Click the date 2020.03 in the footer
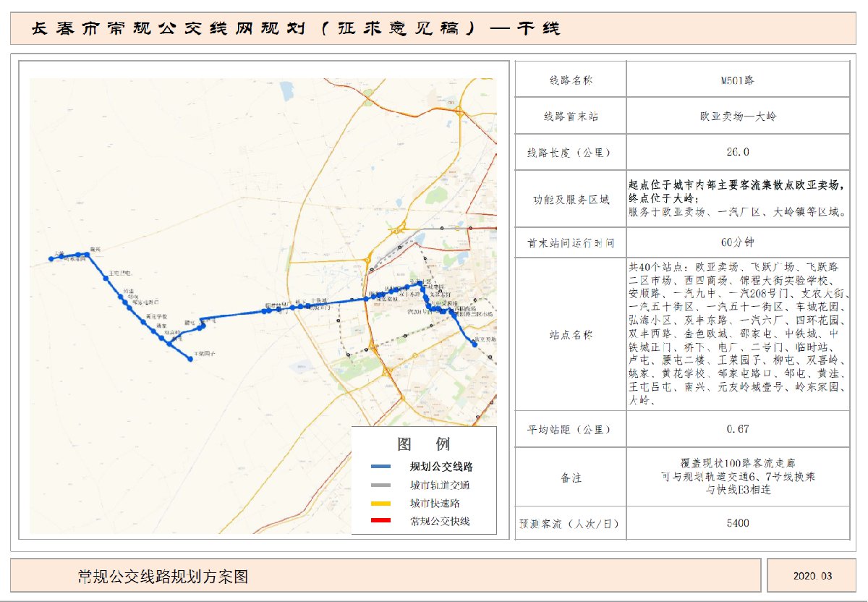The image size is (868, 602). pos(812,577)
